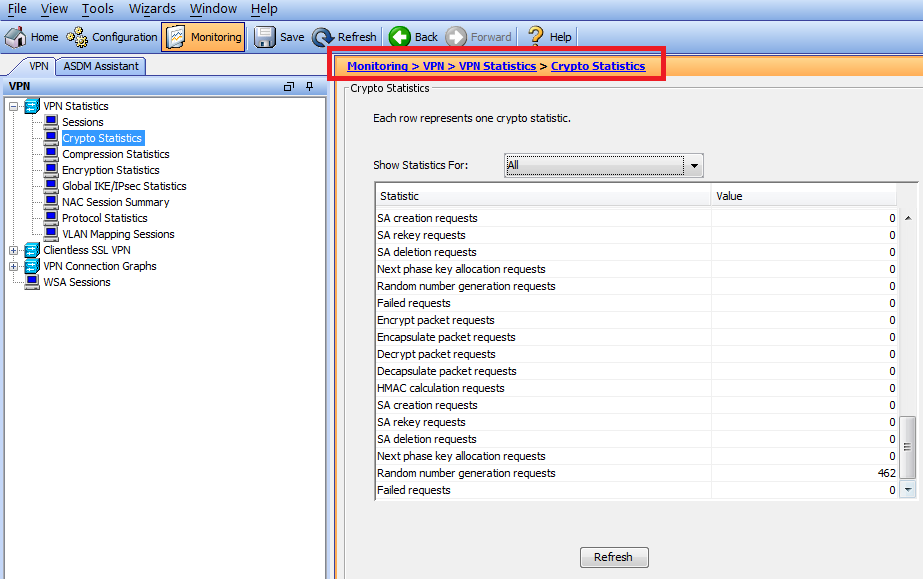Viewport: 923px width, 579px height.
Task: Expand the VPN Connection Graphs node
Action: [13, 266]
